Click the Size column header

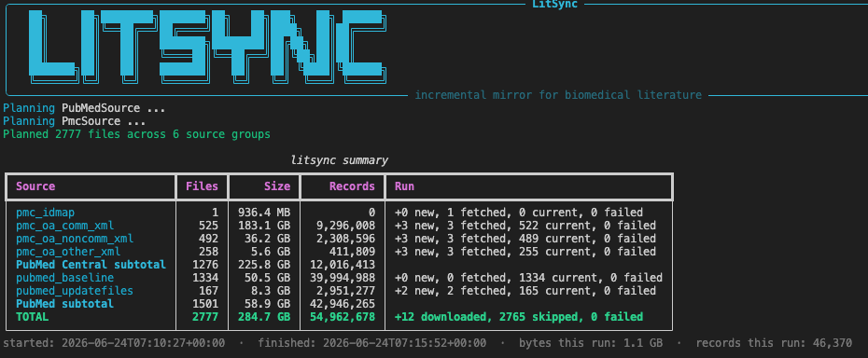coord(277,186)
